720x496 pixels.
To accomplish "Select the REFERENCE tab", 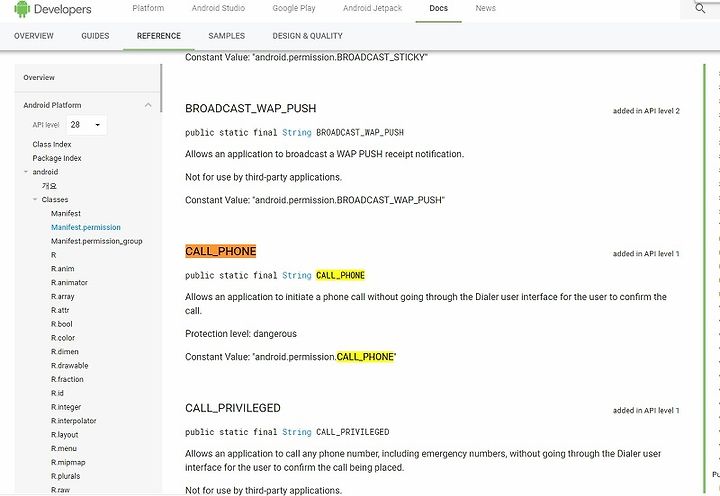I will pos(159,36).
